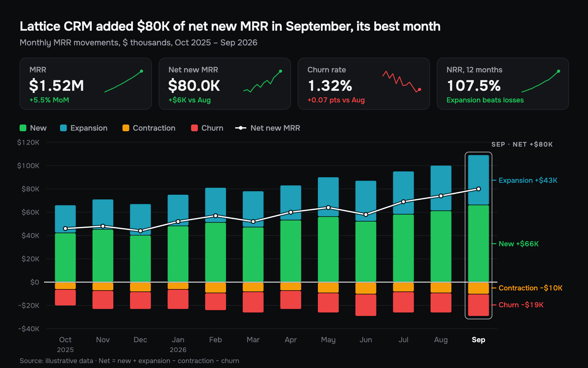Click the green New legend swatch
This screenshot has height=368, width=588.
23,128
